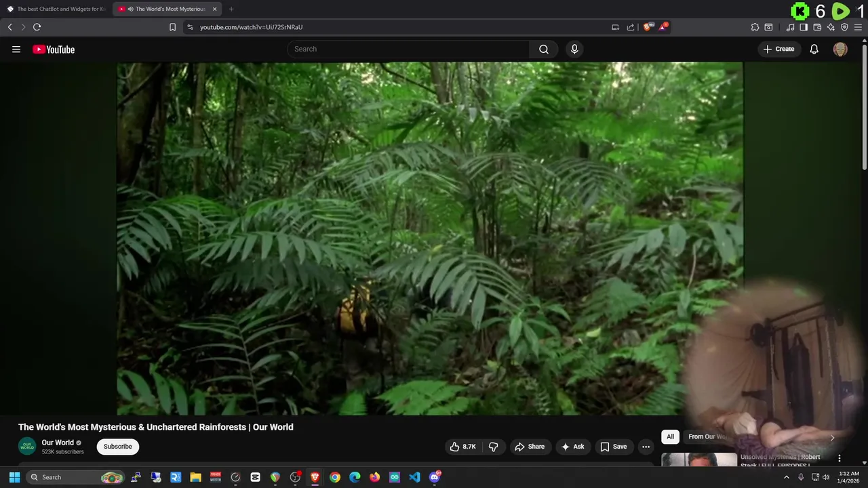Open Our World channel avatar
The width and height of the screenshot is (868, 488).
point(27,446)
